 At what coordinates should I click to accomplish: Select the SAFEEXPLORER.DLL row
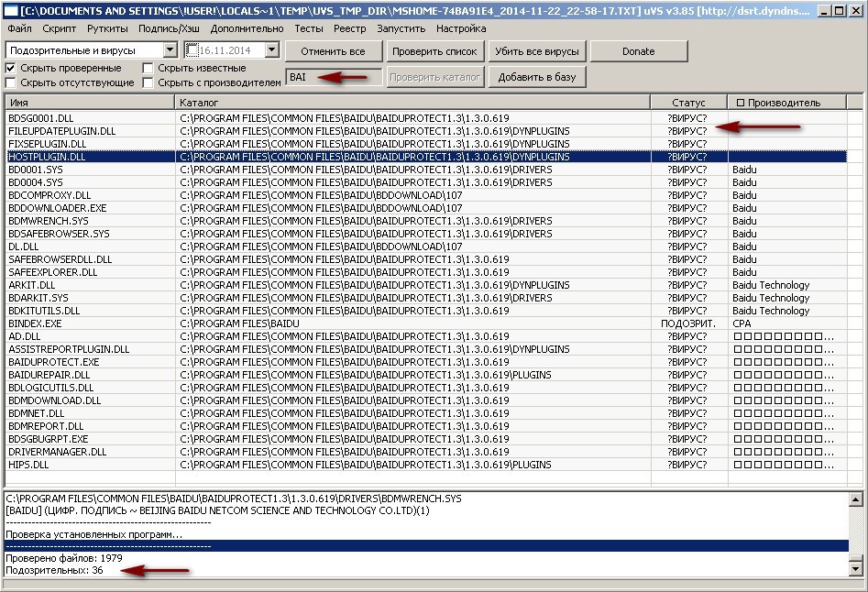pos(425,272)
